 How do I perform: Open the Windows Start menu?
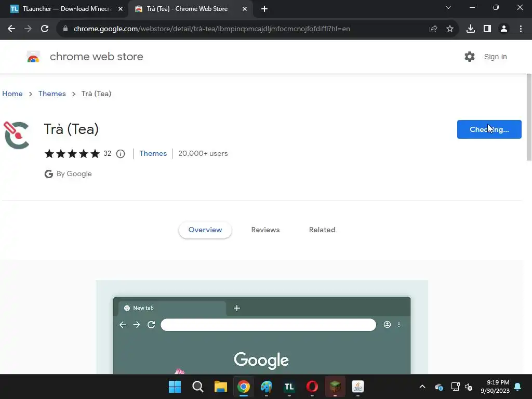pyautogui.click(x=175, y=387)
